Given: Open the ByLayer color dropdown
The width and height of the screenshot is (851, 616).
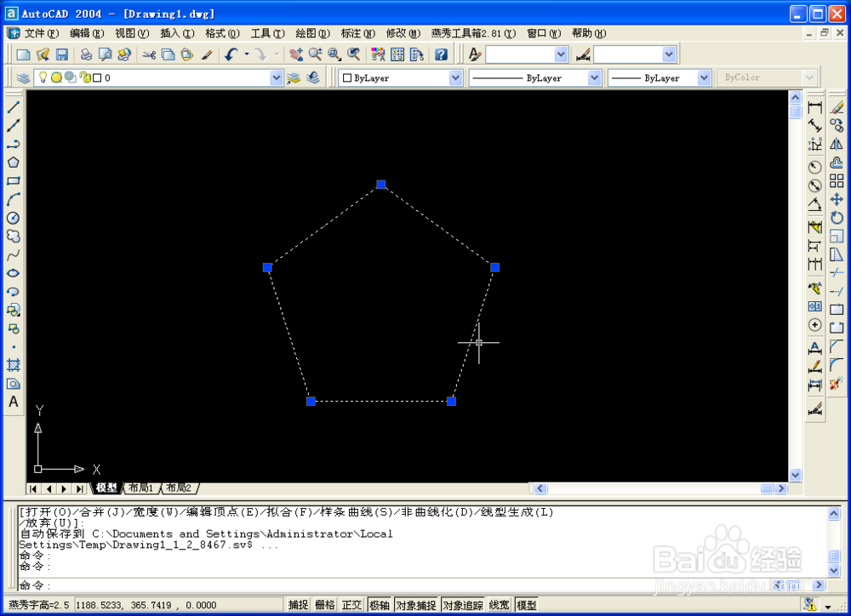Looking at the screenshot, I should coord(455,77).
